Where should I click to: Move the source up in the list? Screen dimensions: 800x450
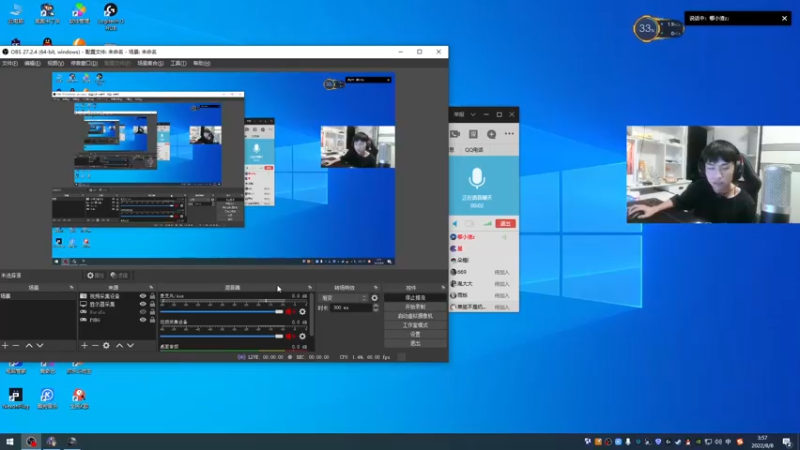pyautogui.click(x=119, y=345)
